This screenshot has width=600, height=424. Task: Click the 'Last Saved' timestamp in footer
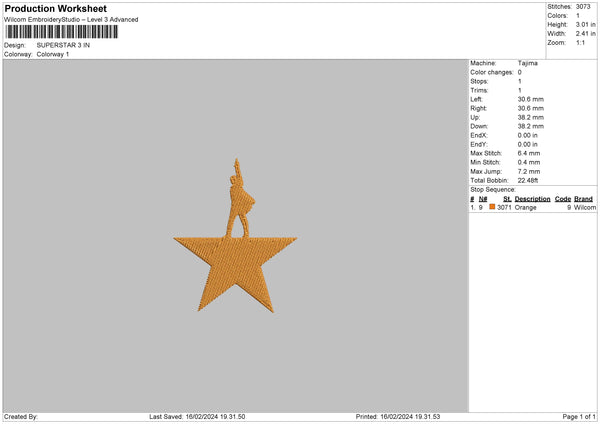coord(197,417)
